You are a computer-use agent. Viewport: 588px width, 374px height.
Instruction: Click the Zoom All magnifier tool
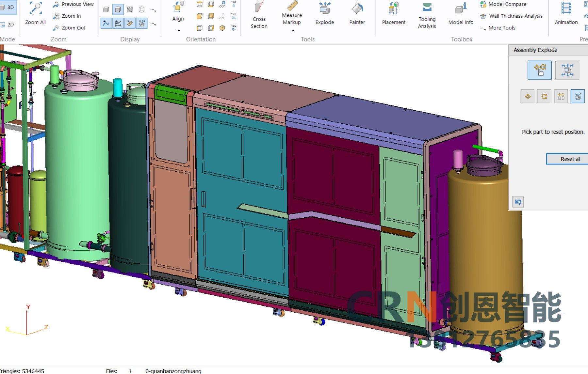pos(35,13)
